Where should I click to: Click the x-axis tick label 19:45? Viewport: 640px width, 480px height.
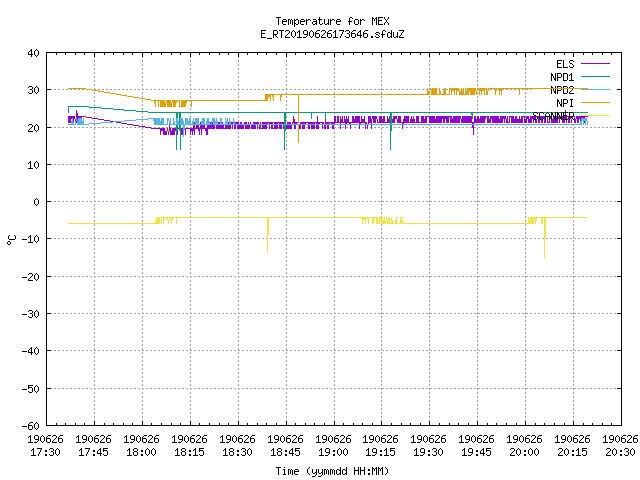(x=476, y=452)
